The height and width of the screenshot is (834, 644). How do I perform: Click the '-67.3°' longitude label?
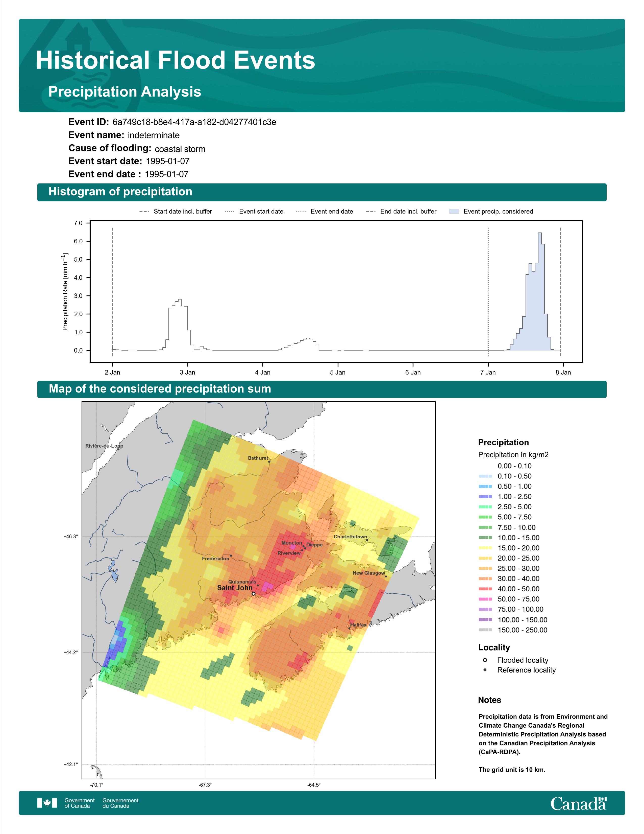tap(205, 785)
